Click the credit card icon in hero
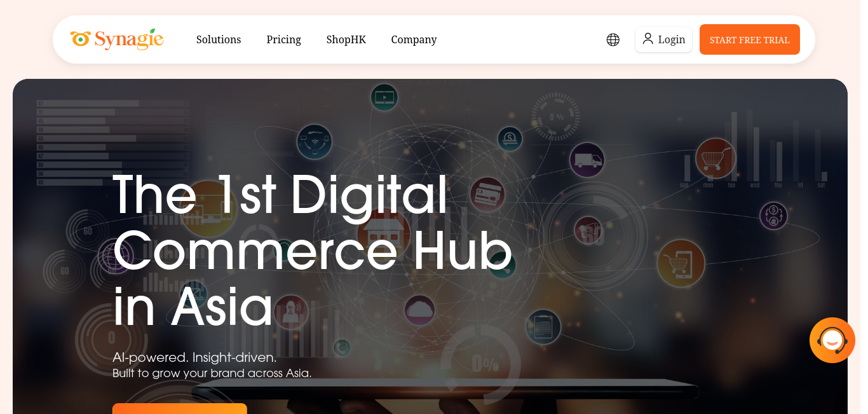This screenshot has height=414, width=868. [487, 195]
